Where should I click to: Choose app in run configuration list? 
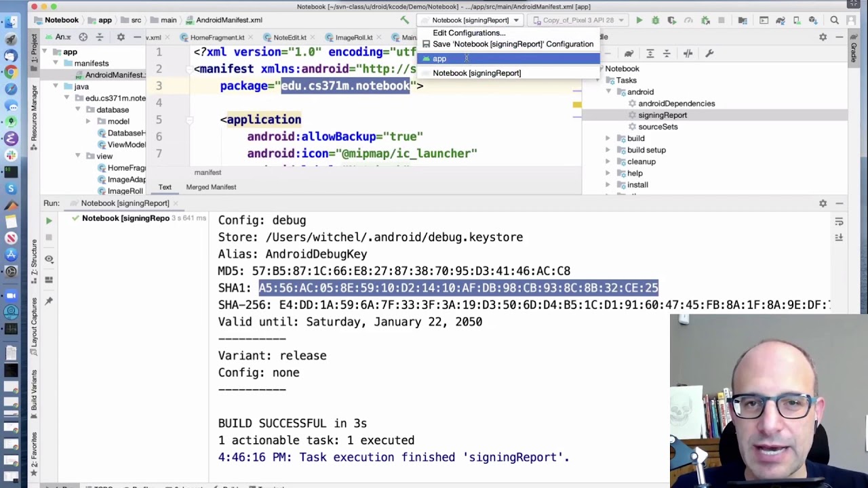pos(508,59)
